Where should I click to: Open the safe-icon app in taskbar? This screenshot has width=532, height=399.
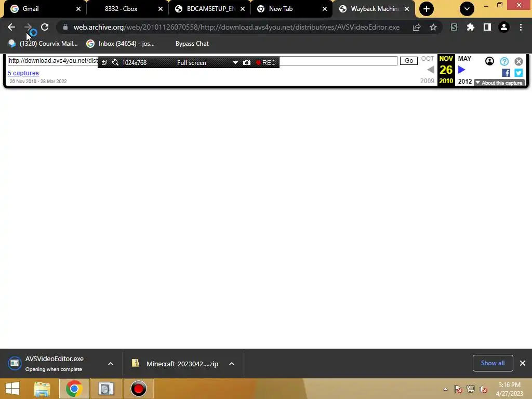pos(106,389)
